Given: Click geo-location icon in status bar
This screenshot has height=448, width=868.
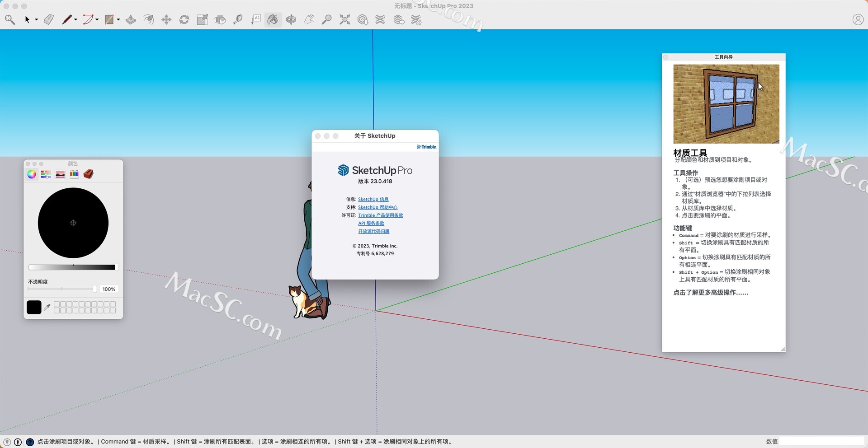Looking at the screenshot, I should 7,442.
